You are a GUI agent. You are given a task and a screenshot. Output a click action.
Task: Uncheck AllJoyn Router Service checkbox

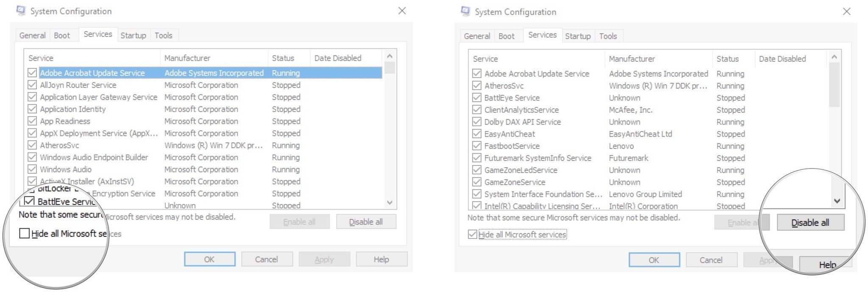point(32,85)
